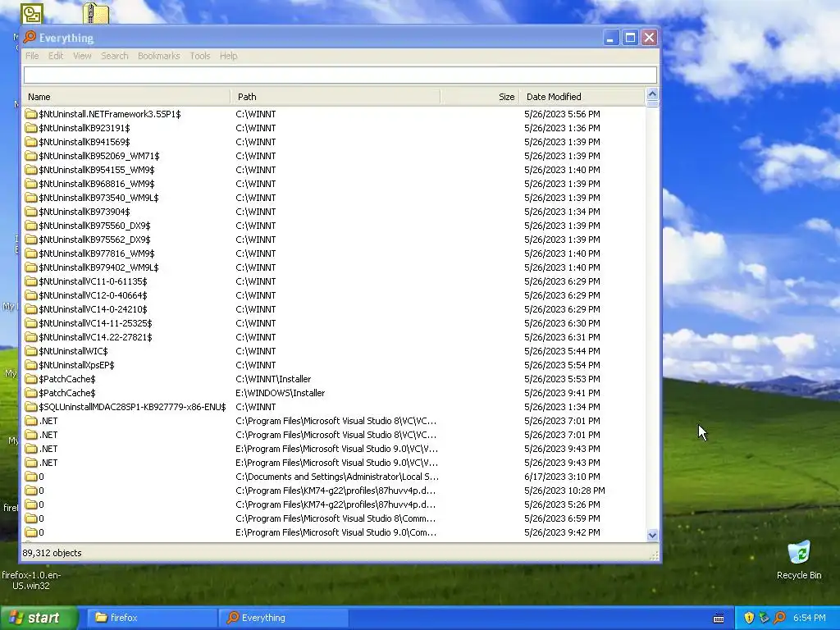840x630 pixels.
Task: Sort by the Date Modified column header
Action: [582, 97]
